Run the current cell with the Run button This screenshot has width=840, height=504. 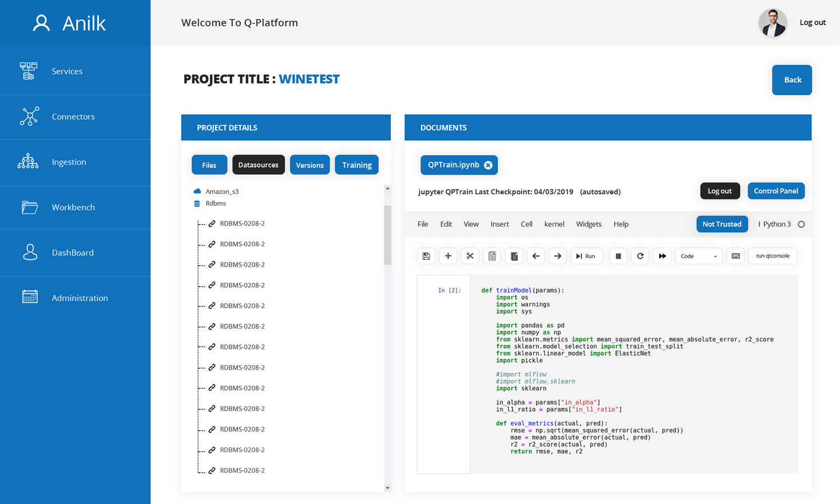587,256
